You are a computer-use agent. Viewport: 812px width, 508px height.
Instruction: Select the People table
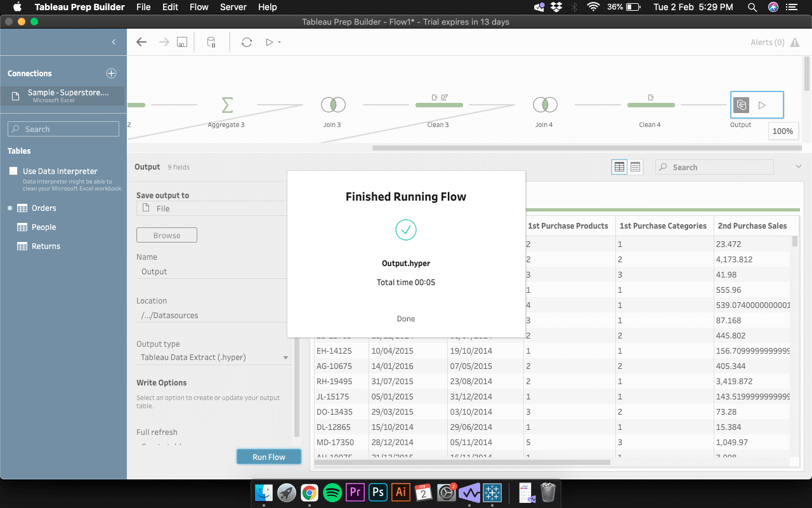(44, 227)
